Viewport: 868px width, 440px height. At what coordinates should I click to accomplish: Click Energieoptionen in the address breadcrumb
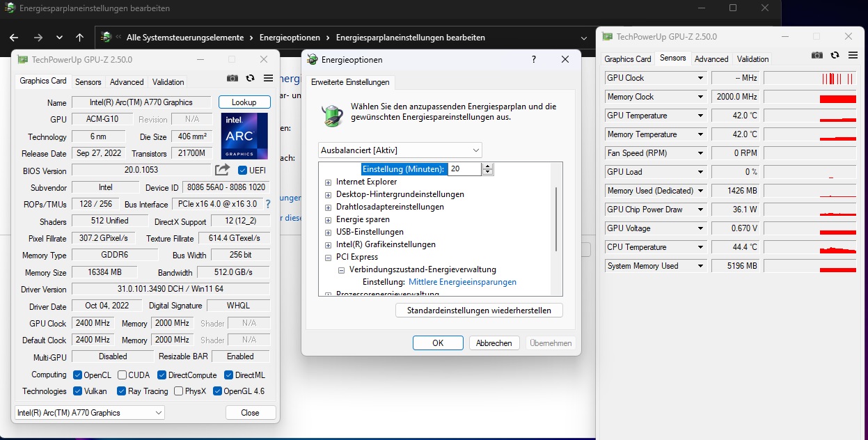click(x=290, y=38)
